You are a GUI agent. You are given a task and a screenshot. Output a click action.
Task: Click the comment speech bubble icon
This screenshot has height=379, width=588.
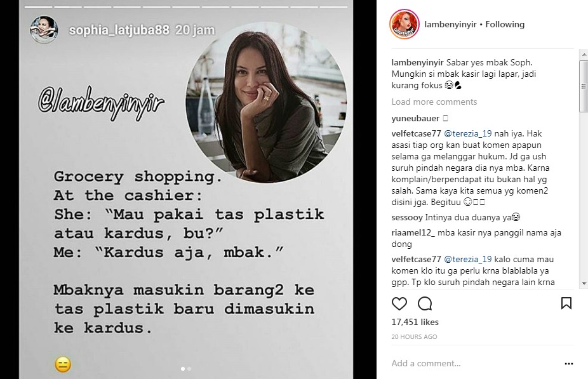425,303
